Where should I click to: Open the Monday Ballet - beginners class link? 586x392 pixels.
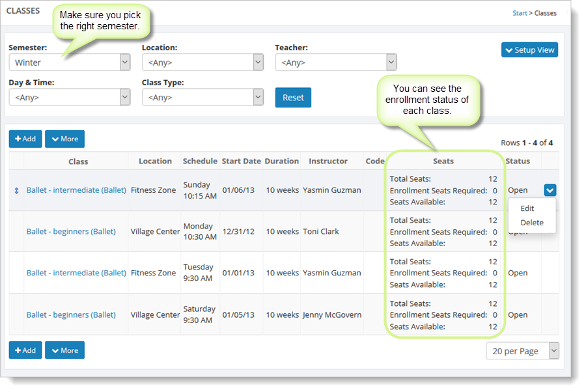71,231
